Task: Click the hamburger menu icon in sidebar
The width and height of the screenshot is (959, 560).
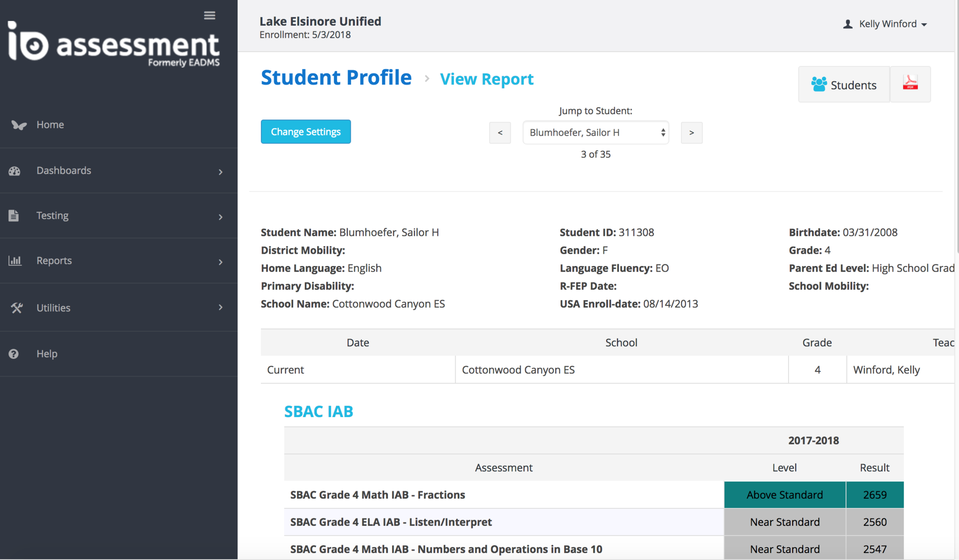Action: (x=209, y=15)
